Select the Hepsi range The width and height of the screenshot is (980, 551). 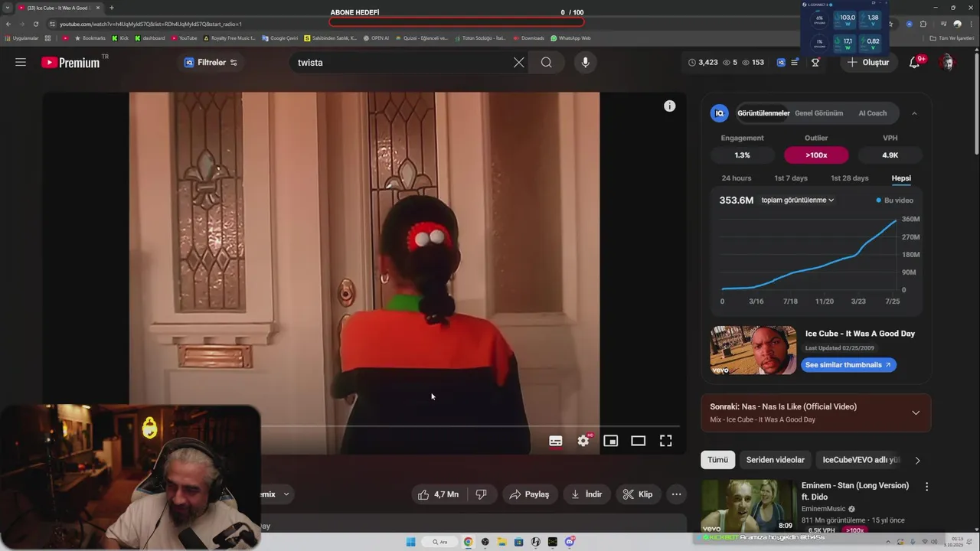901,178
